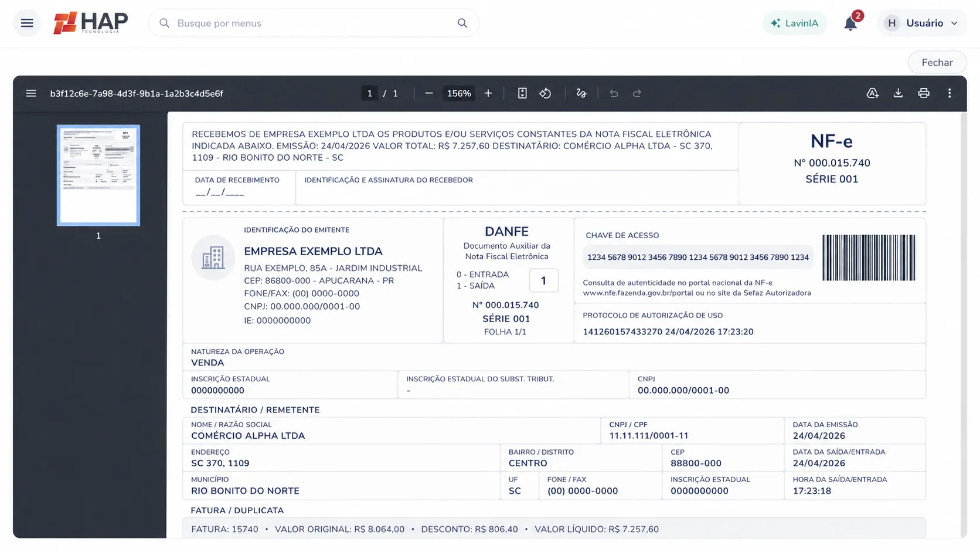Select the page 1 thumbnail
The image size is (980, 552).
coord(98,175)
